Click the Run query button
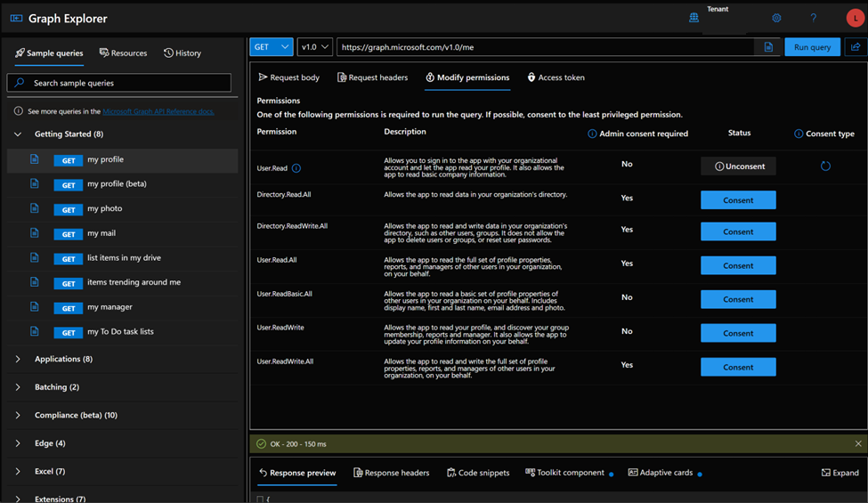Screen dimensions: 868x503 (x=812, y=47)
